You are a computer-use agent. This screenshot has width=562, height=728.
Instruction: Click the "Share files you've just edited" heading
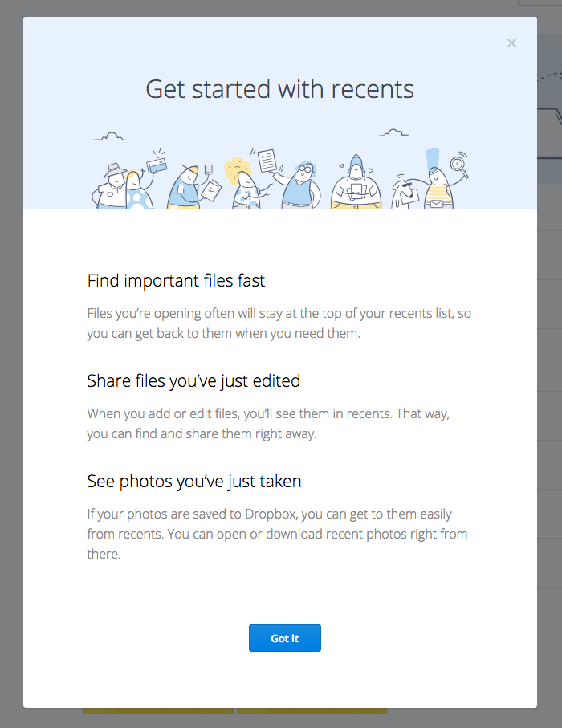click(x=193, y=380)
